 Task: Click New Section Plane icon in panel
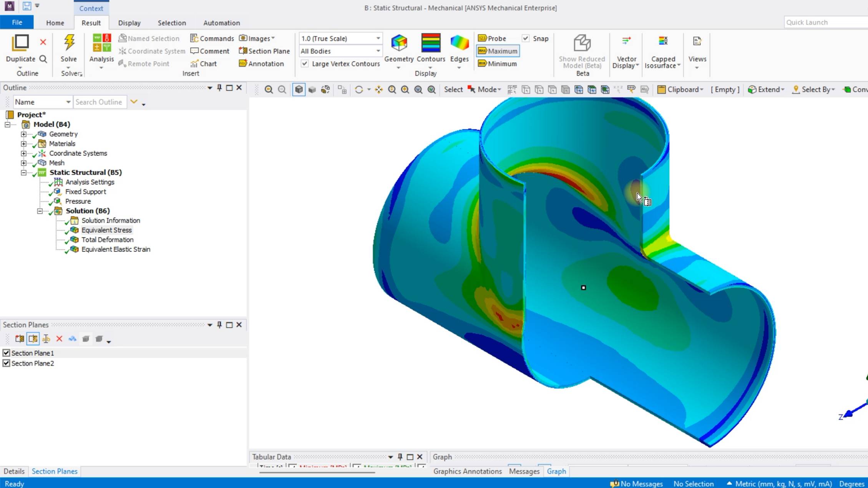coord(20,339)
